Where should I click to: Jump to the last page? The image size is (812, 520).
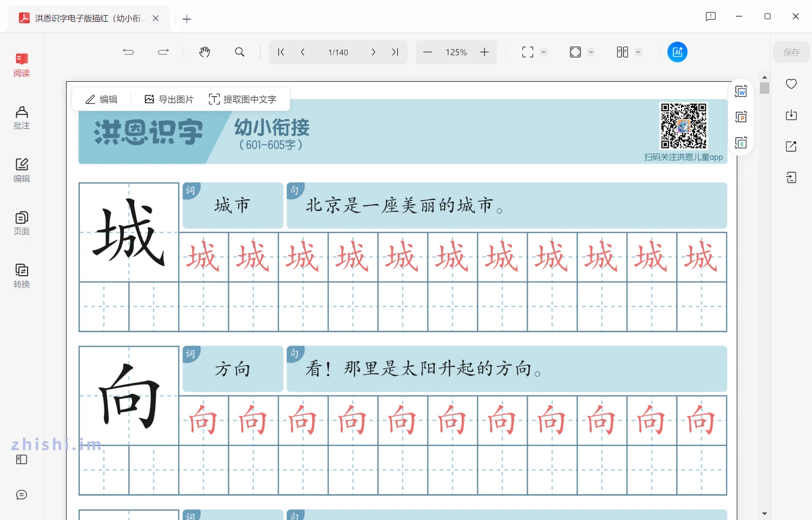[395, 52]
